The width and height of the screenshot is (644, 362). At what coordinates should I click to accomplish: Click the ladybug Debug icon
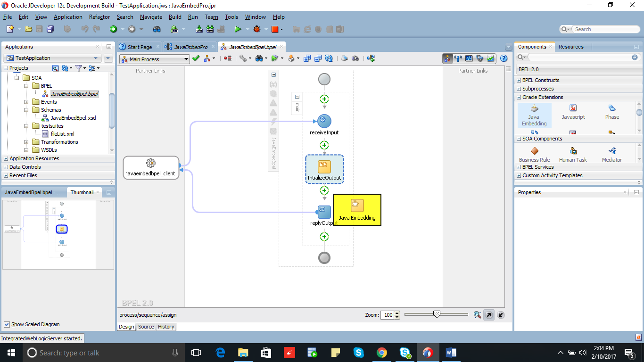point(257,29)
